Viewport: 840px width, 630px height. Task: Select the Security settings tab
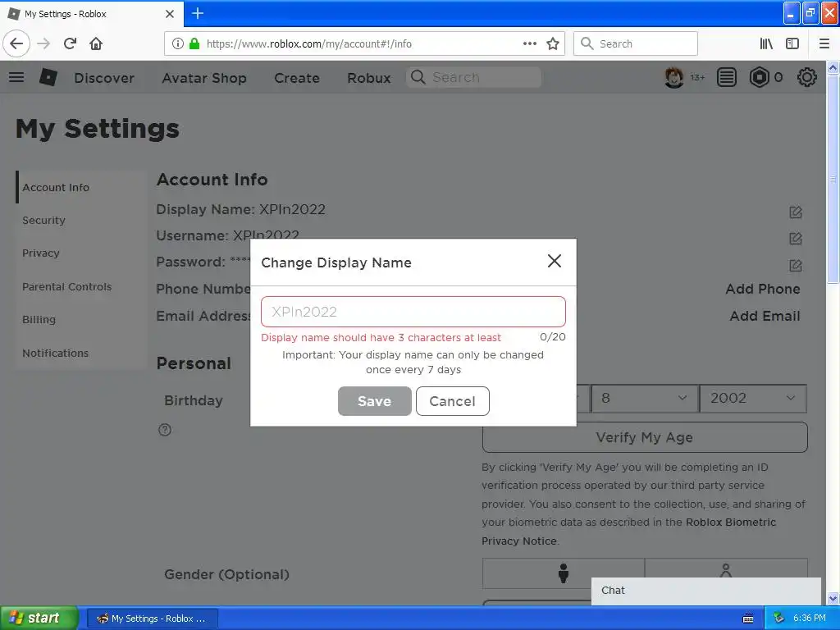[81, 220]
